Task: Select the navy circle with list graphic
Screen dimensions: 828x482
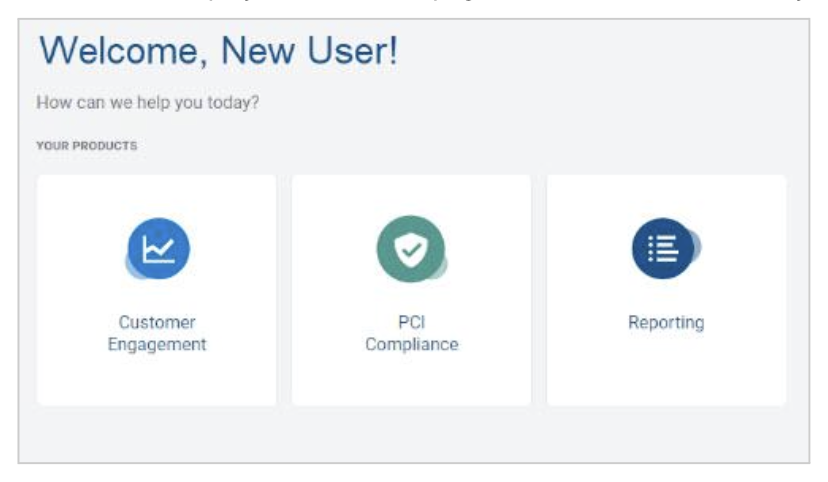Action: tap(663, 248)
